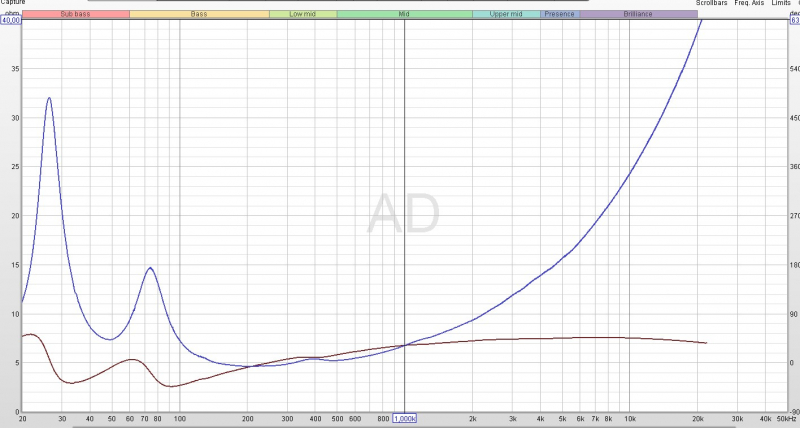Viewport: 800px width, 428px height.
Task: Open the Scrollbars graph option
Action: tap(711, 3)
